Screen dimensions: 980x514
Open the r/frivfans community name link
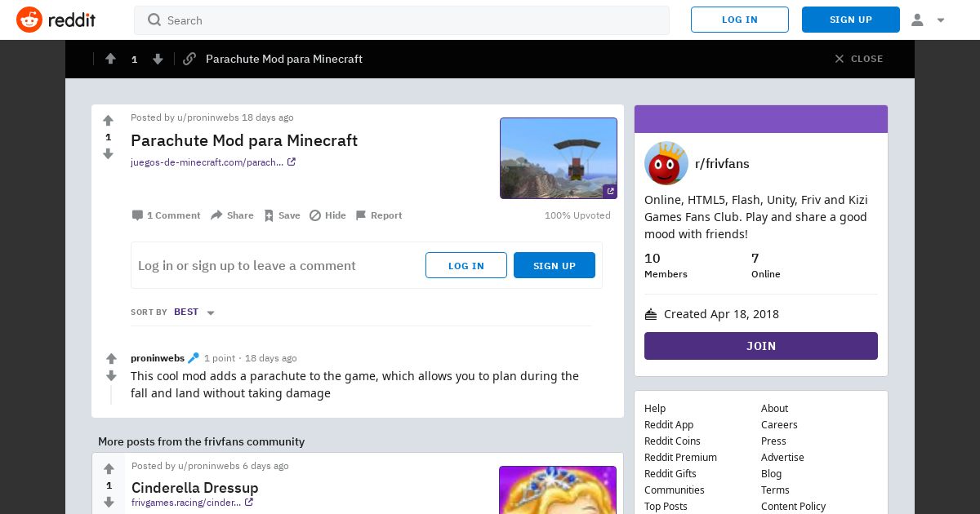pos(722,163)
